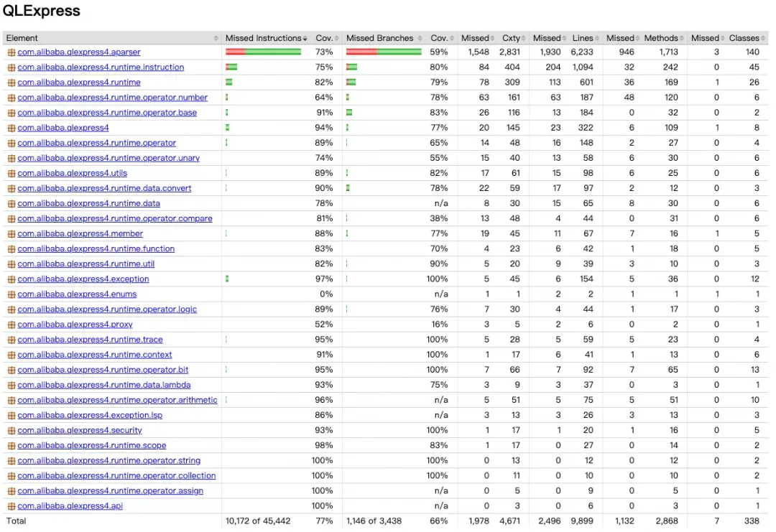The height and width of the screenshot is (532, 776).
Task: Click the package icon beside com.alibaba.qlexpress4.security
Action: (11, 431)
